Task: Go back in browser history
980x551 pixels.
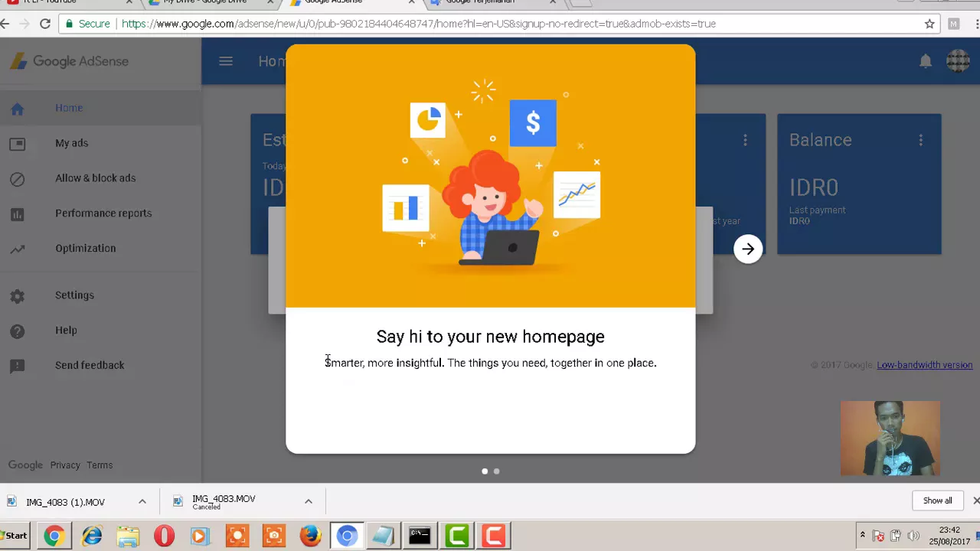Action: pyautogui.click(x=5, y=24)
